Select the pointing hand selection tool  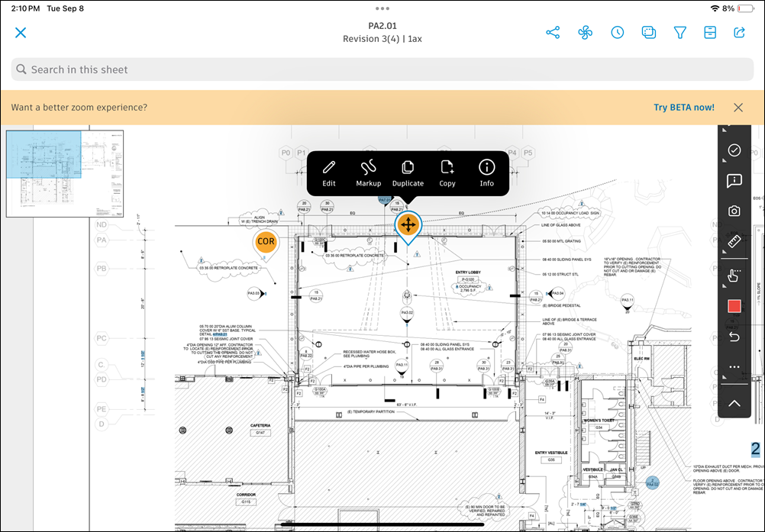click(x=734, y=276)
